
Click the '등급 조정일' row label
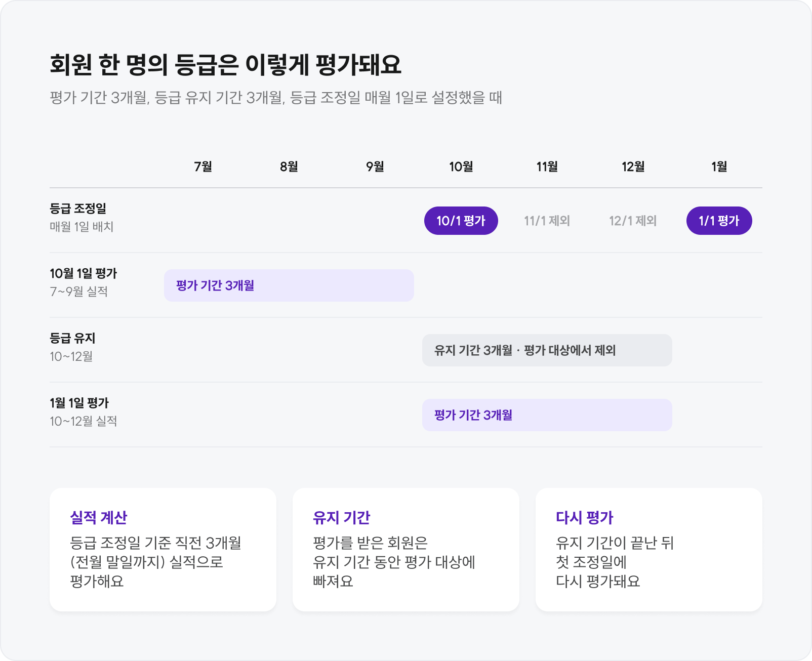coord(78,209)
